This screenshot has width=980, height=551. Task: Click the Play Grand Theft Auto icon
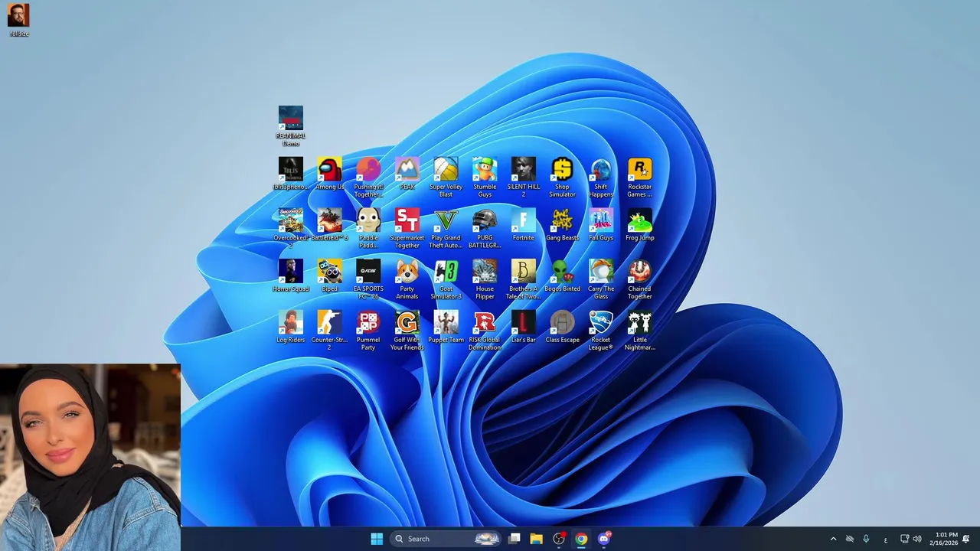point(446,228)
